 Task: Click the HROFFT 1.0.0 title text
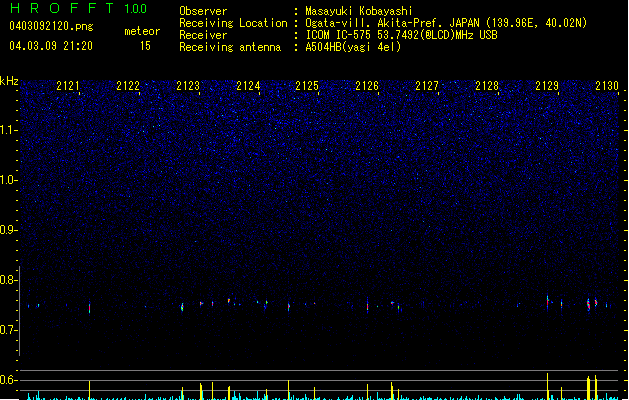pyautogui.click(x=78, y=8)
